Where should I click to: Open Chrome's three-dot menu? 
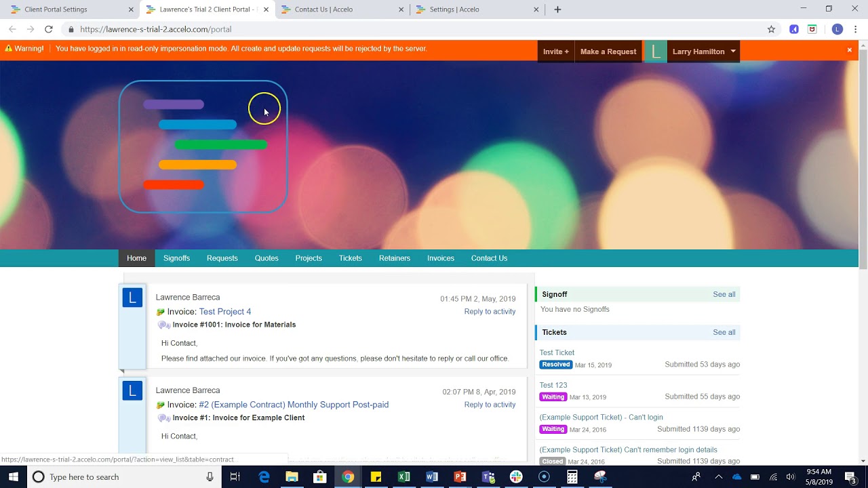pos(856,29)
